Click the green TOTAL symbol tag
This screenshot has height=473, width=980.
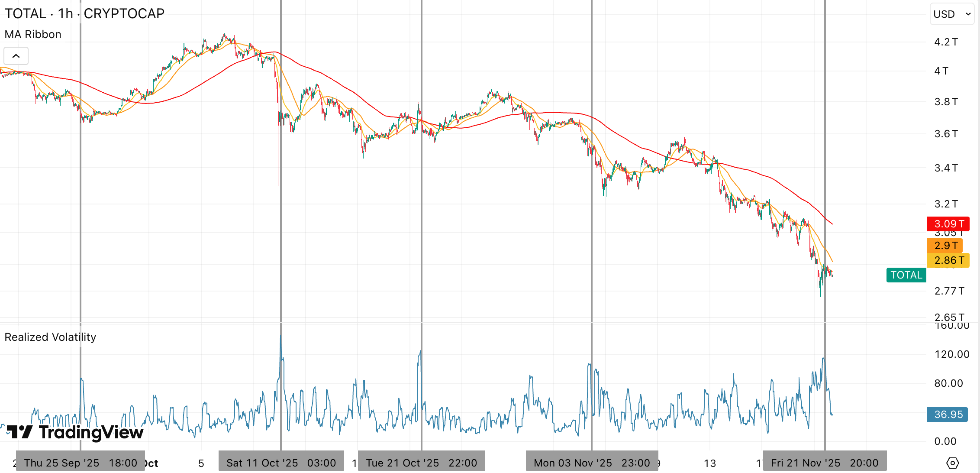(906, 275)
